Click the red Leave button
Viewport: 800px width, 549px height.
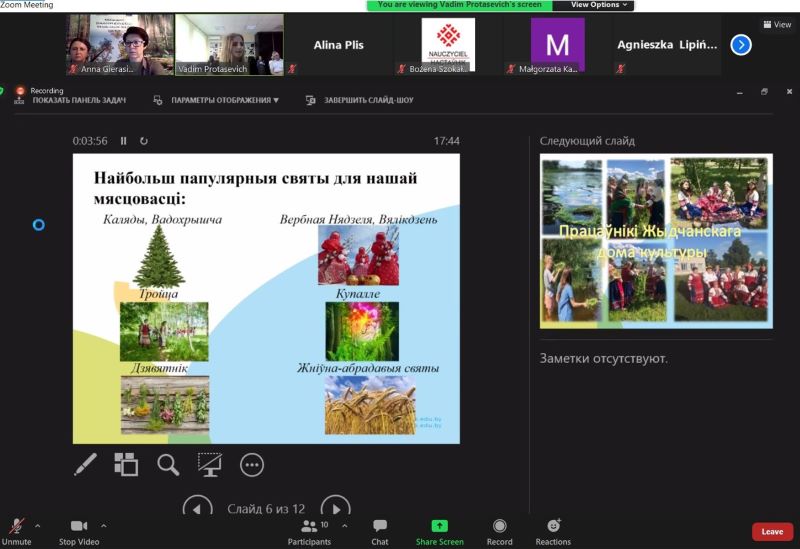coord(772,532)
